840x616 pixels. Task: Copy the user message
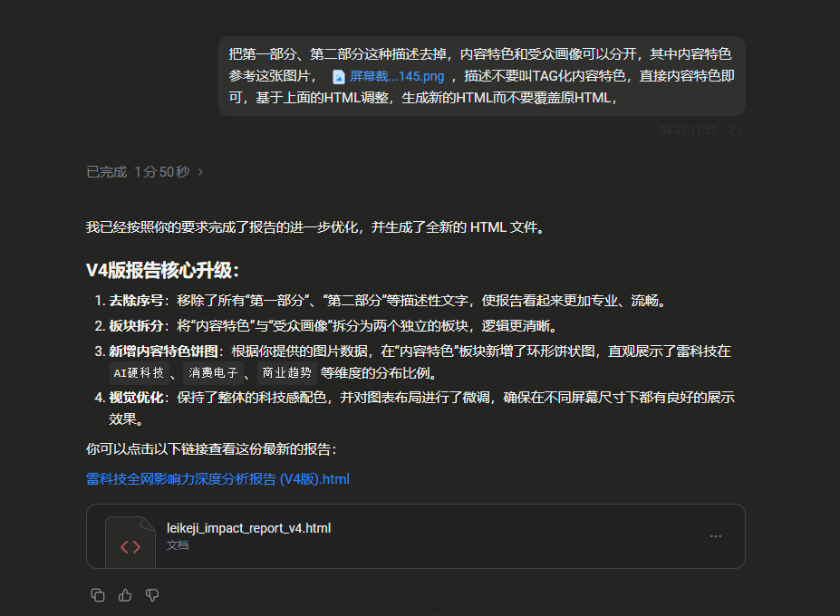point(735,130)
